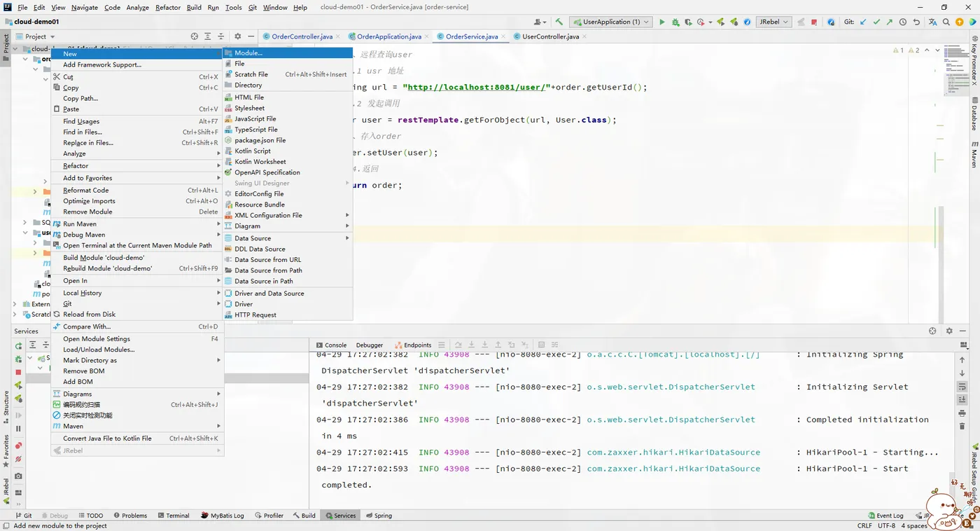Viewport: 980px width, 531px height.
Task: Open Search Everywhere magnifier icon
Action: pyautogui.click(x=947, y=22)
